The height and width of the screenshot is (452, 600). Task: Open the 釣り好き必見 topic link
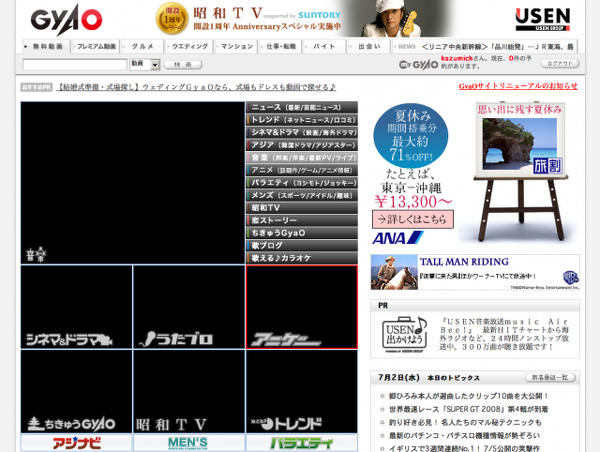tap(465, 423)
